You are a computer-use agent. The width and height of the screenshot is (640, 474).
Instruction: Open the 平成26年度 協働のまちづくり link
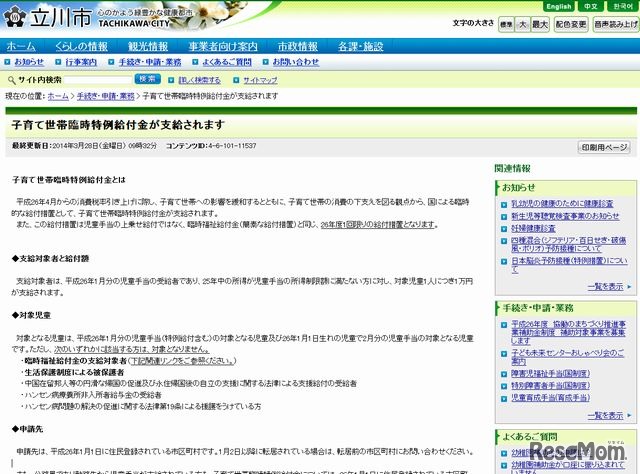pyautogui.click(x=569, y=332)
